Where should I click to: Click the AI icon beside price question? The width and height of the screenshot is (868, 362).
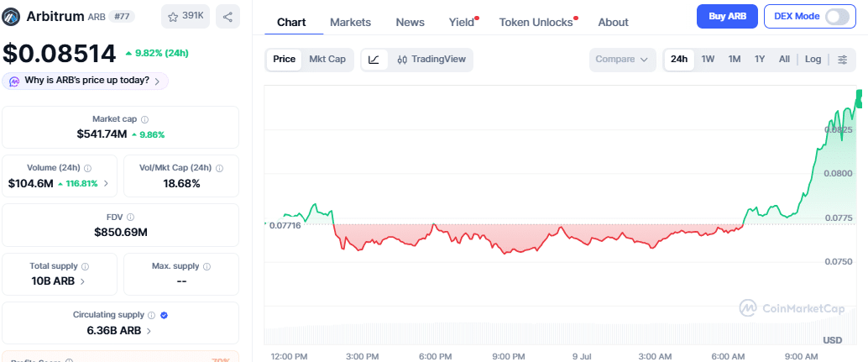tap(13, 81)
